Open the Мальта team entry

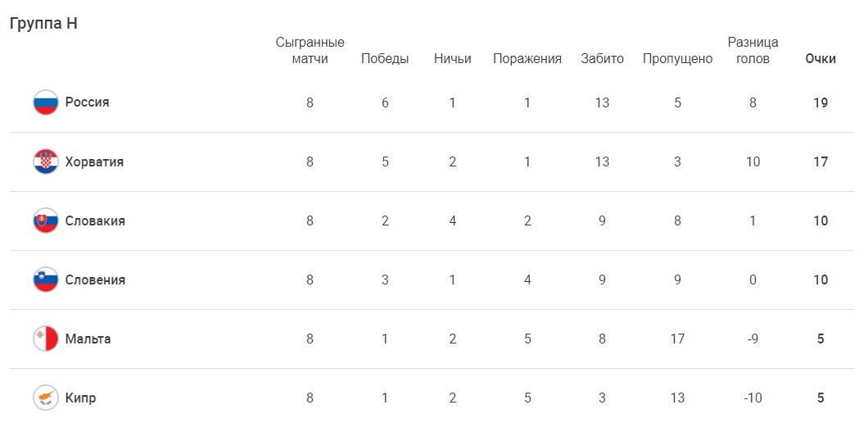[x=88, y=339]
